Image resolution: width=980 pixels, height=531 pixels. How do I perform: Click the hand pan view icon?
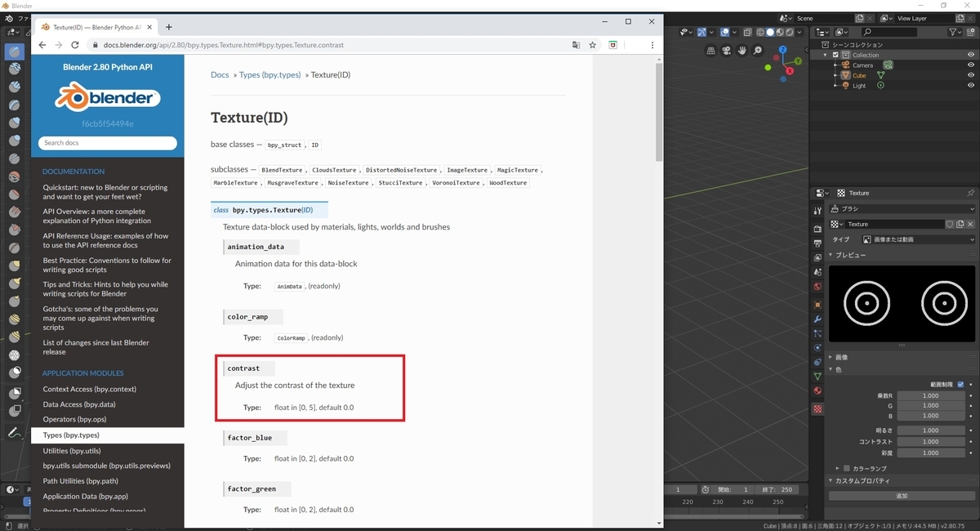(x=742, y=50)
